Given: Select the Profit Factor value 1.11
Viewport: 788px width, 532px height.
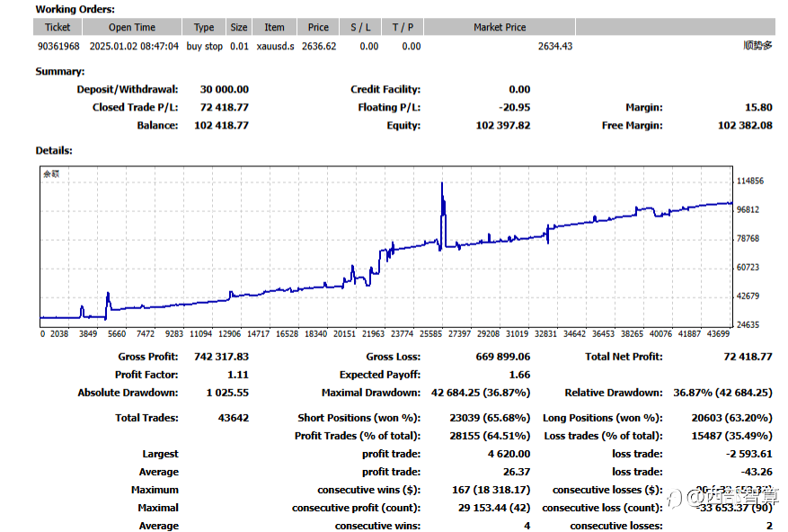Looking at the screenshot, I should point(237,375).
